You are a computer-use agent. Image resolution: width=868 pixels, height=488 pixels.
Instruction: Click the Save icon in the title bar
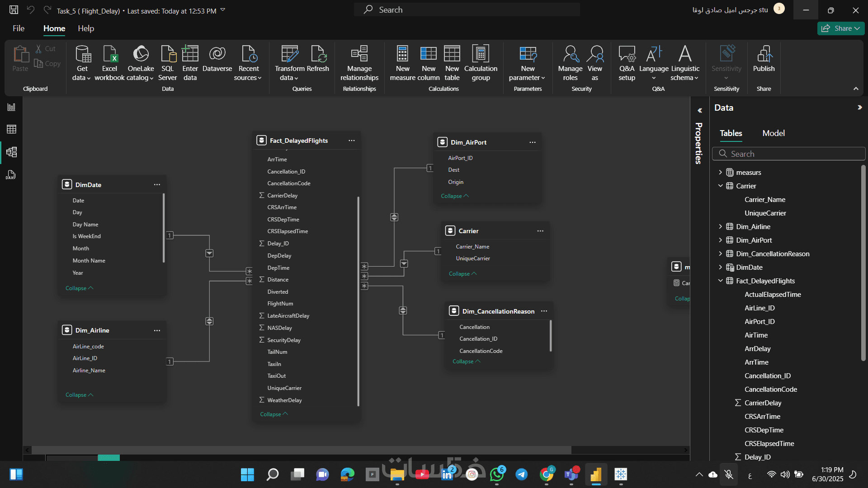(14, 10)
